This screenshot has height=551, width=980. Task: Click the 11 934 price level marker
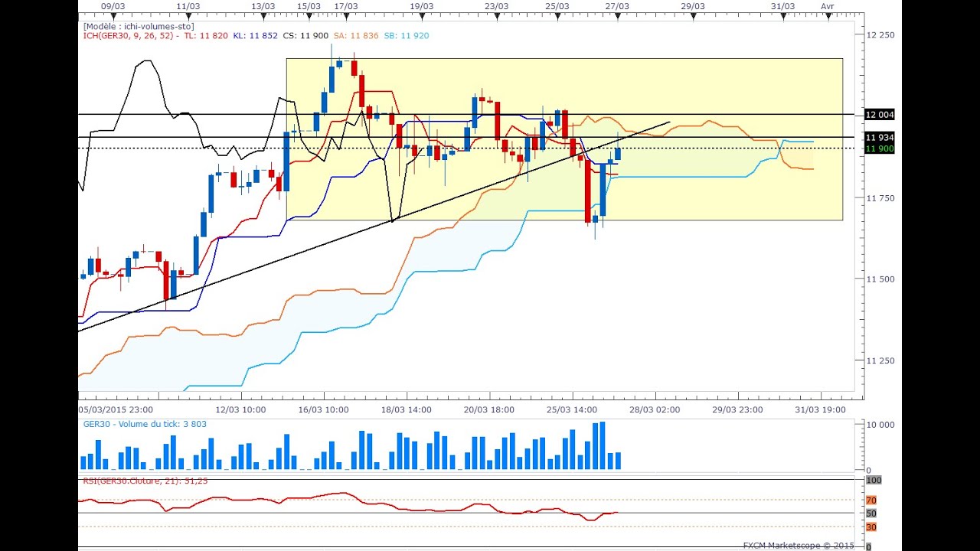(880, 138)
